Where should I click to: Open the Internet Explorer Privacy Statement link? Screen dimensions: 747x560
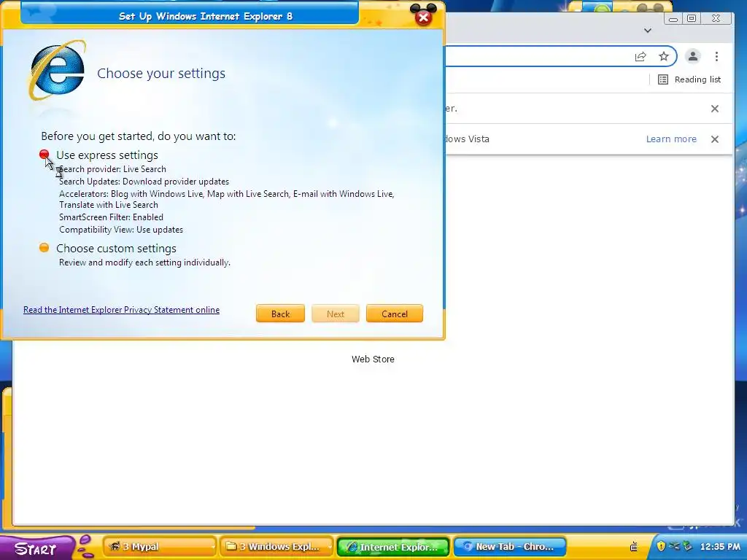(x=122, y=309)
